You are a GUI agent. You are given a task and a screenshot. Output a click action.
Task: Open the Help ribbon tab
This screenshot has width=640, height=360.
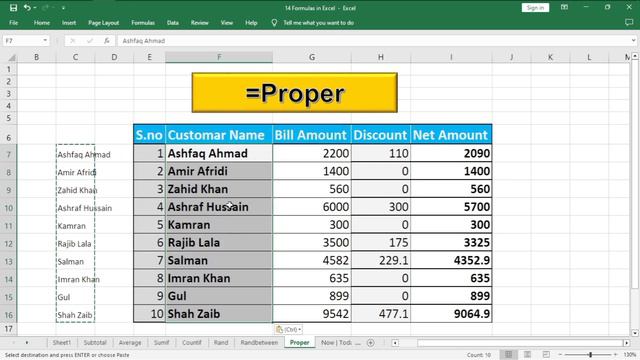pos(251,23)
